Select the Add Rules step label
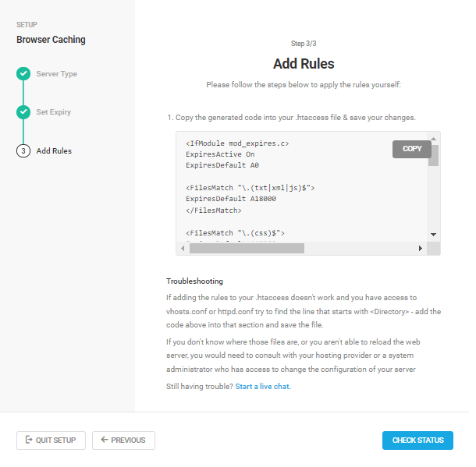Image resolution: width=476 pixels, height=467 pixels. pyautogui.click(x=54, y=150)
